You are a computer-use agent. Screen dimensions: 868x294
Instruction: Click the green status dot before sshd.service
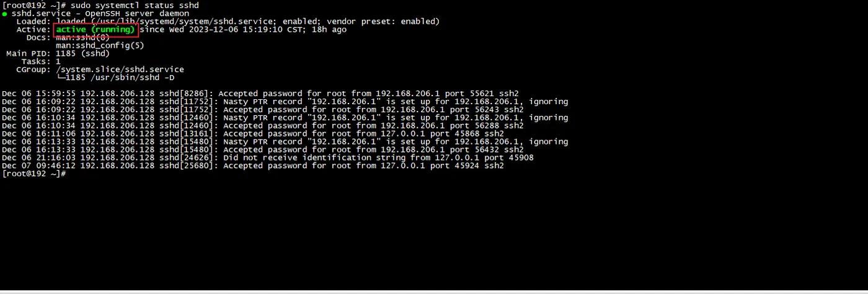[4, 14]
